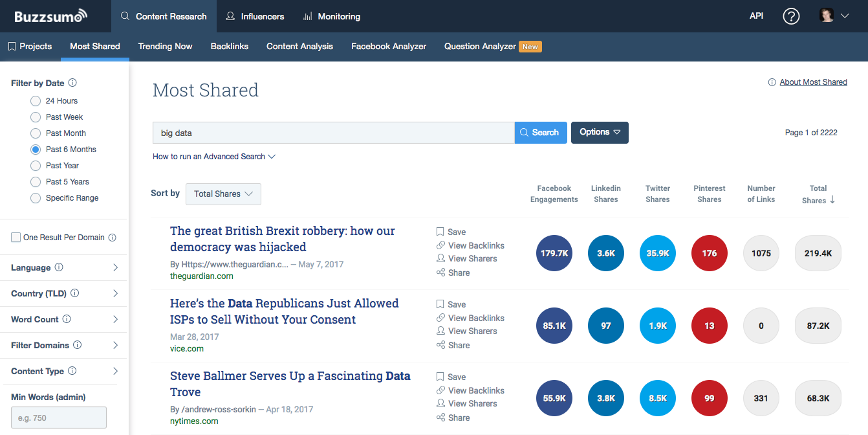
Task: Open the About Most Shared link
Action: click(813, 82)
